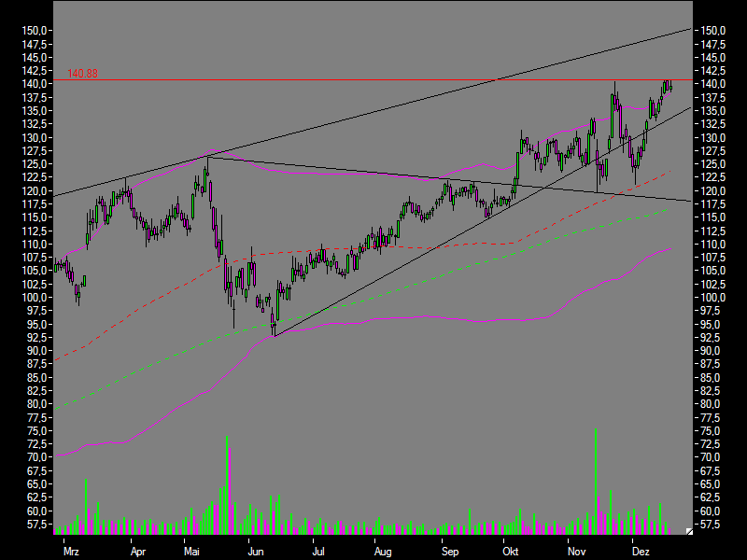This screenshot has width=747, height=560.
Task: Click 120,0 on the left price axis
Action: (35, 191)
